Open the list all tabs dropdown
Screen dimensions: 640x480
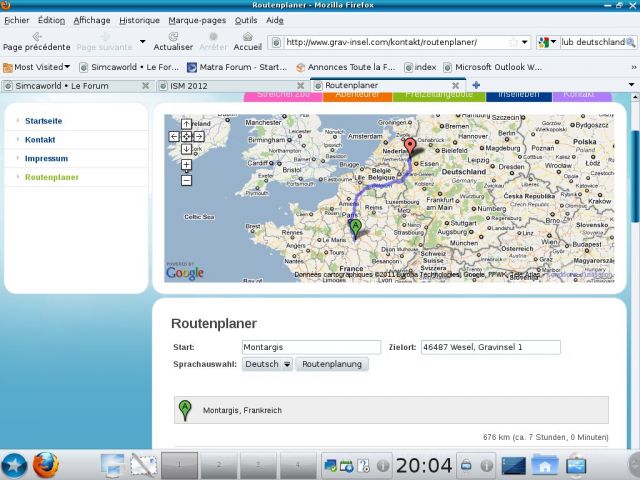[631, 85]
